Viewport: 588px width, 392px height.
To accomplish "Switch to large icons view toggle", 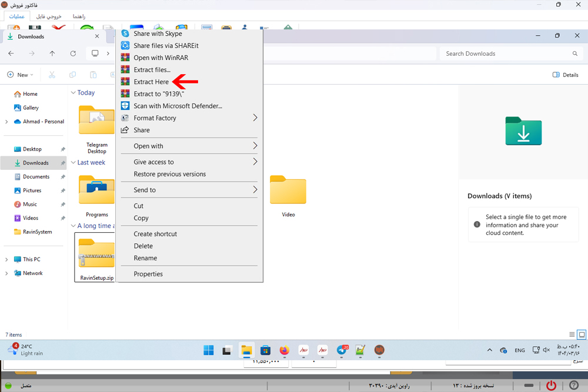I will (x=582, y=334).
